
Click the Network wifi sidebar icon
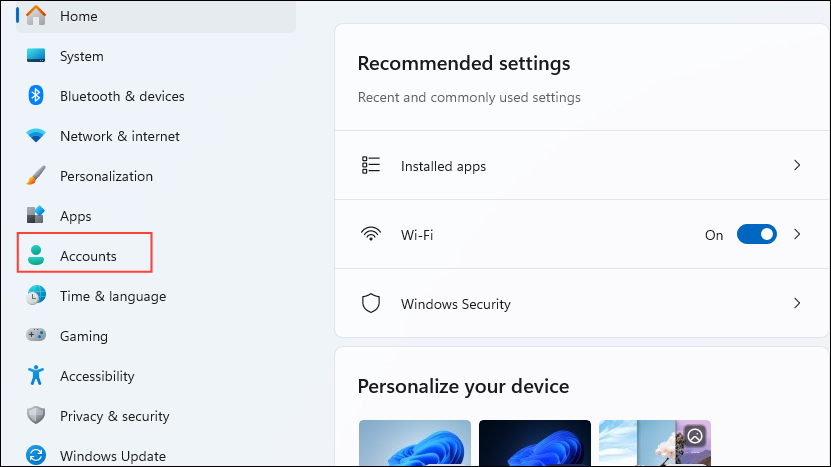(36, 136)
